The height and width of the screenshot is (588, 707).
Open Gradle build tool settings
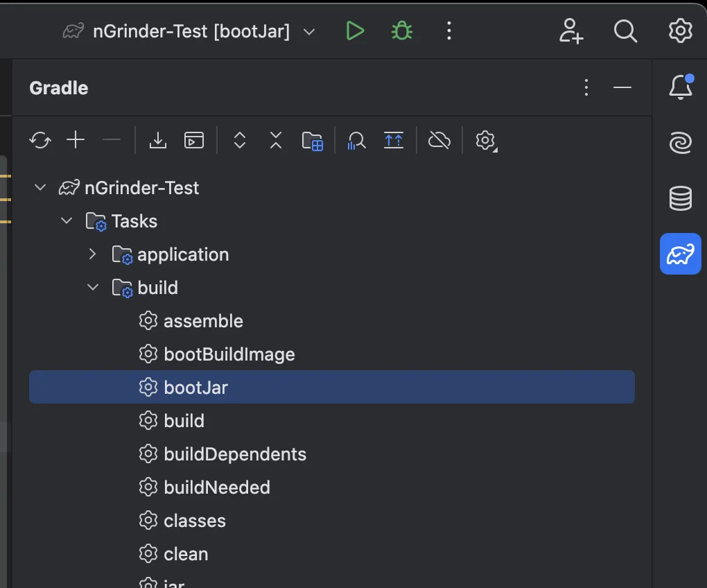point(486,141)
